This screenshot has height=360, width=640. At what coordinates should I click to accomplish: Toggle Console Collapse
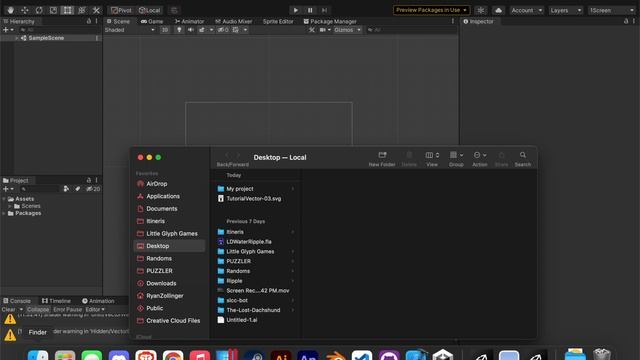38,309
